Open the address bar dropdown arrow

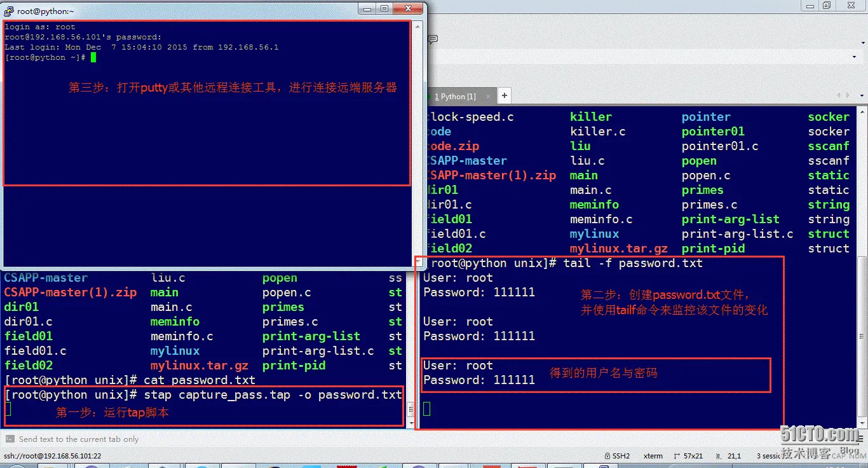pyautogui.click(x=854, y=57)
